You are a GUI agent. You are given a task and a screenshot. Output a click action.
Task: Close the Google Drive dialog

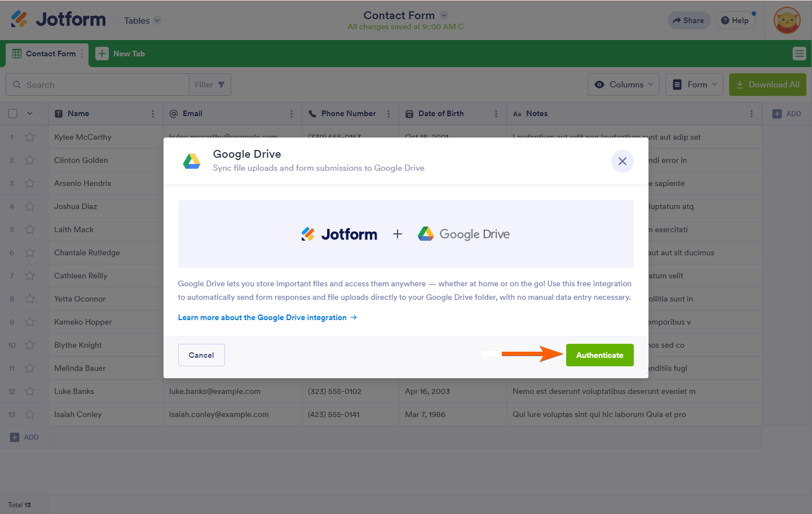623,161
